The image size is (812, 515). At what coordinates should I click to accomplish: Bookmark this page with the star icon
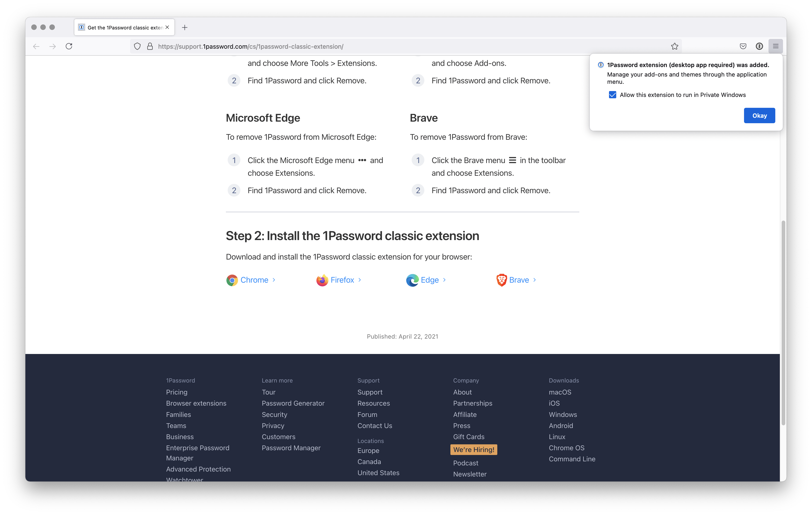click(x=674, y=46)
